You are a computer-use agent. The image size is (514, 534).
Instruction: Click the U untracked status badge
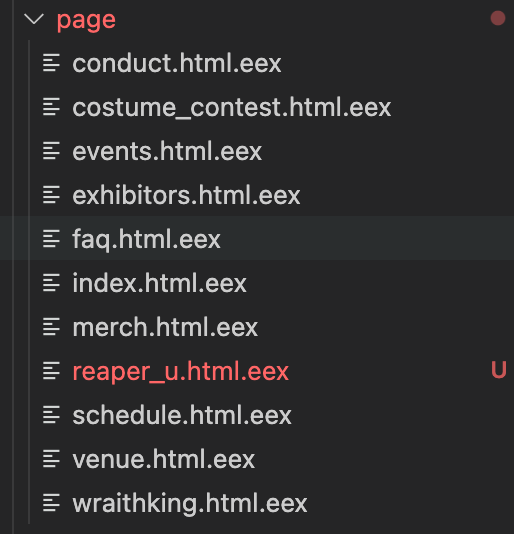[x=499, y=370]
